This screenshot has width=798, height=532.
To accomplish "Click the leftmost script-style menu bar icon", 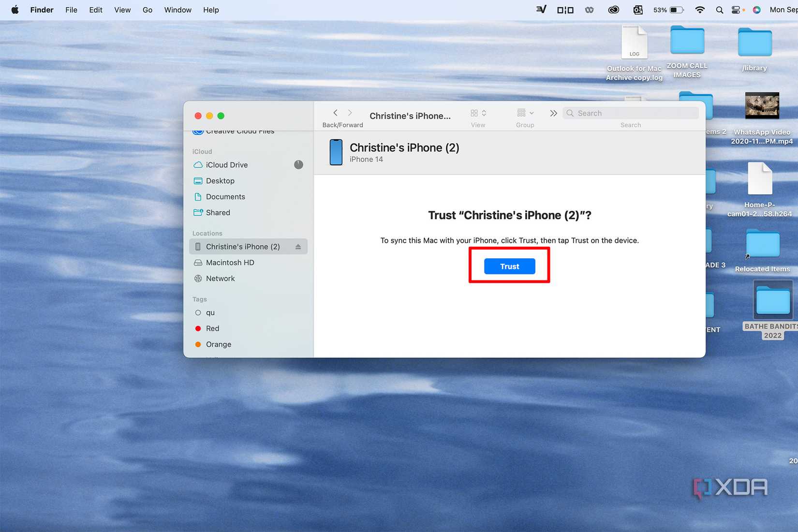I will click(x=541, y=9).
